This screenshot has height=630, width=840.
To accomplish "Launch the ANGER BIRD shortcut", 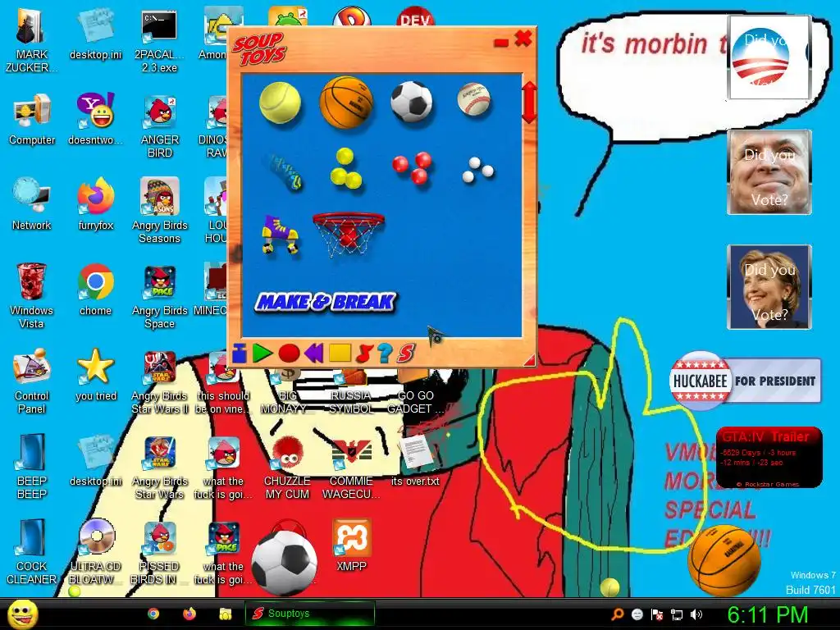I will [x=159, y=126].
